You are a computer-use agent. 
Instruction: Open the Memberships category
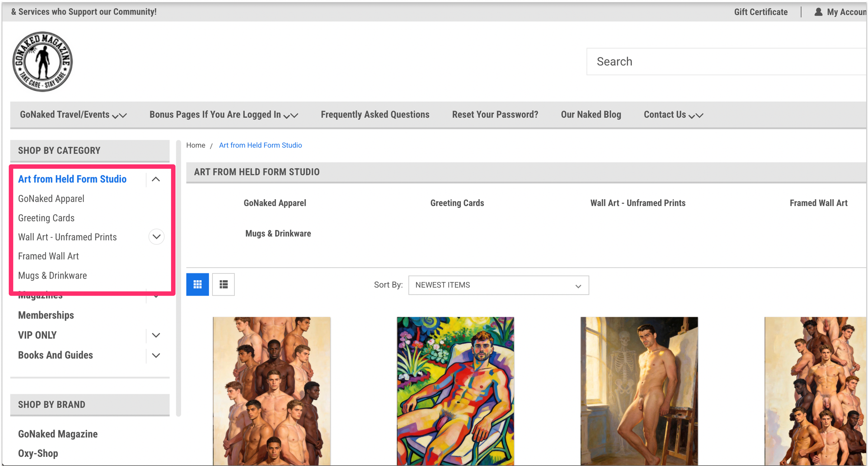click(46, 315)
